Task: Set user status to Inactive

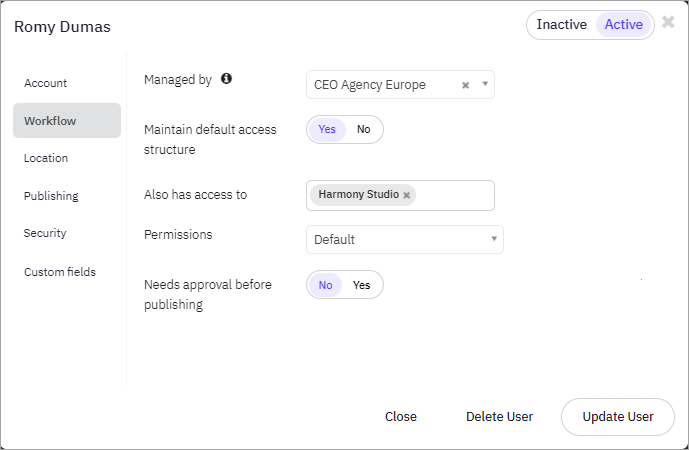Action: pyautogui.click(x=562, y=25)
